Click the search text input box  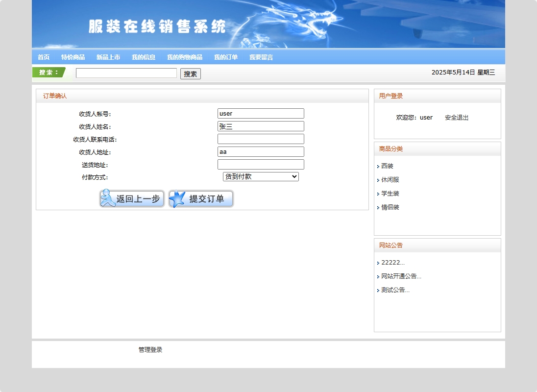126,73
